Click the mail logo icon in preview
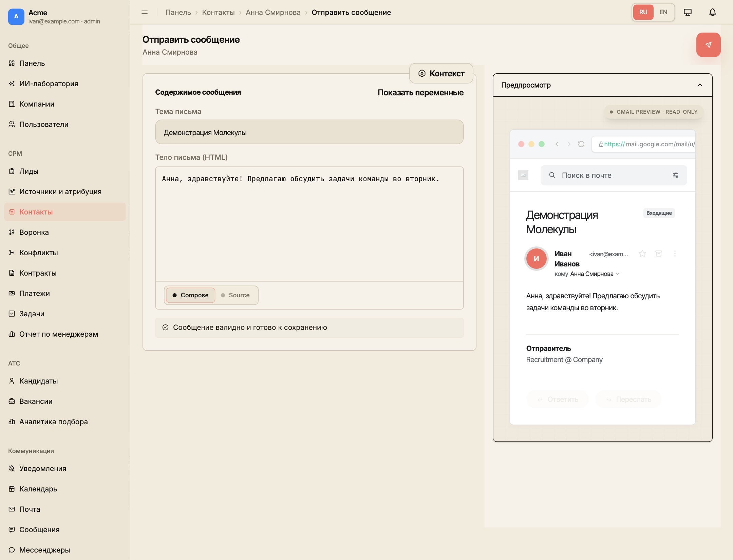Viewport: 733px width, 560px height. coord(523,175)
